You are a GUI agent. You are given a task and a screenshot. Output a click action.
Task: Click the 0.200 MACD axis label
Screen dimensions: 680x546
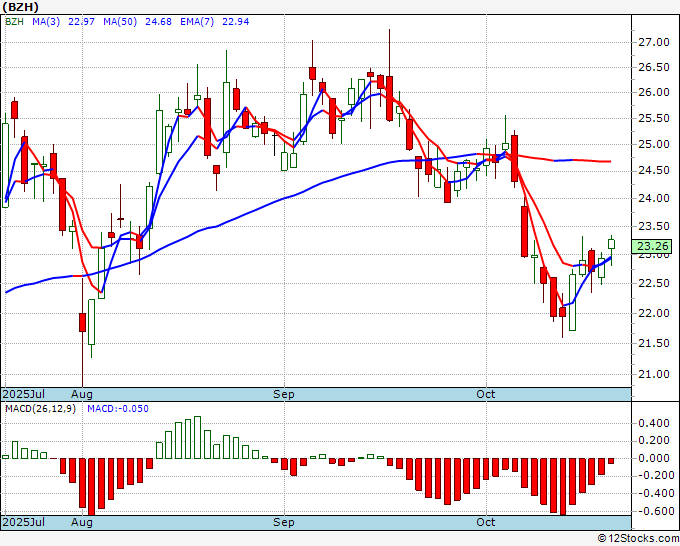point(656,441)
